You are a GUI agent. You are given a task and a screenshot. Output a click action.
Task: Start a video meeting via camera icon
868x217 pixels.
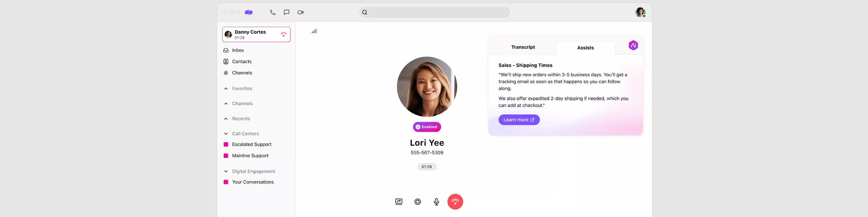301,13
